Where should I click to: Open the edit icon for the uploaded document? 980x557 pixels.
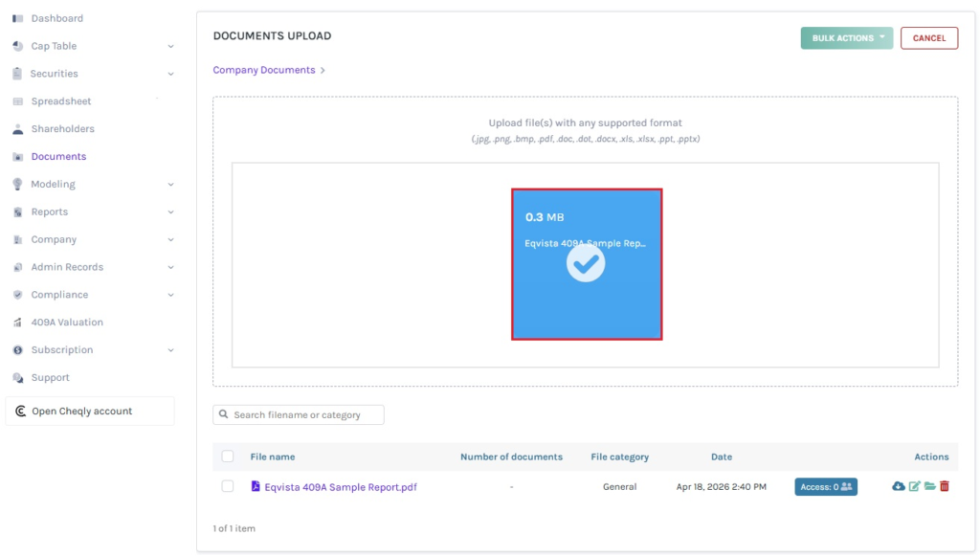coord(914,486)
